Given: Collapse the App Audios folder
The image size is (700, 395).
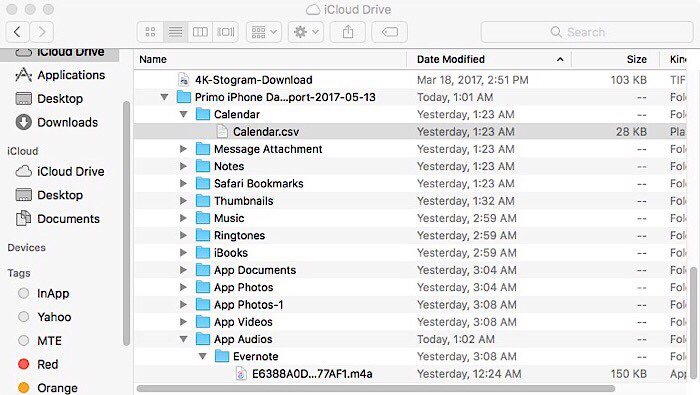Looking at the screenshot, I should pos(183,339).
